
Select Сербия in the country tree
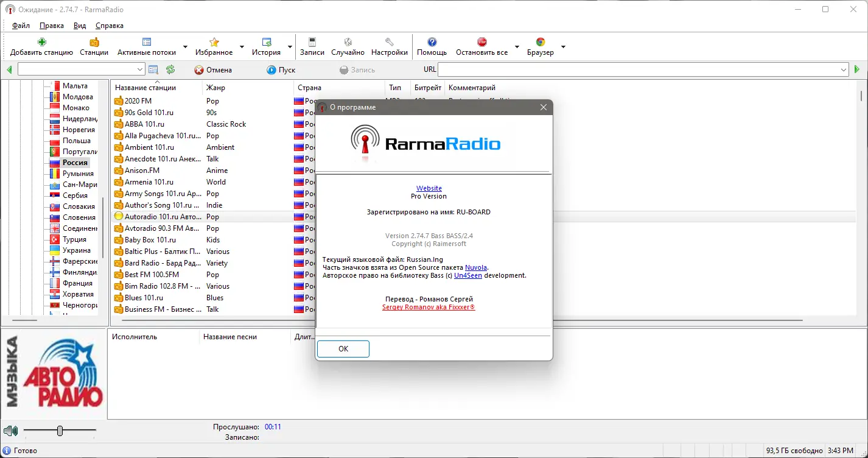75,196
